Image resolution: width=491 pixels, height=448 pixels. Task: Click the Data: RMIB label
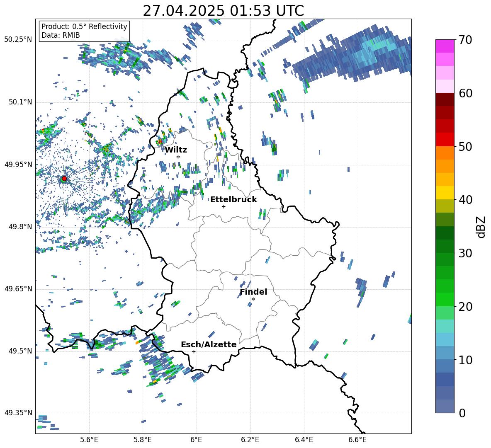pyautogui.click(x=61, y=35)
